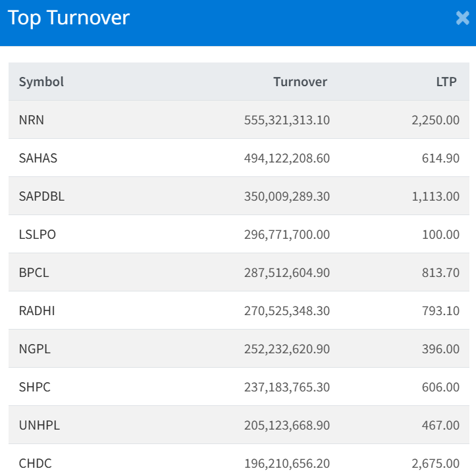
Task: Click UNHPL LTP value 467.00
Action: 440,425
